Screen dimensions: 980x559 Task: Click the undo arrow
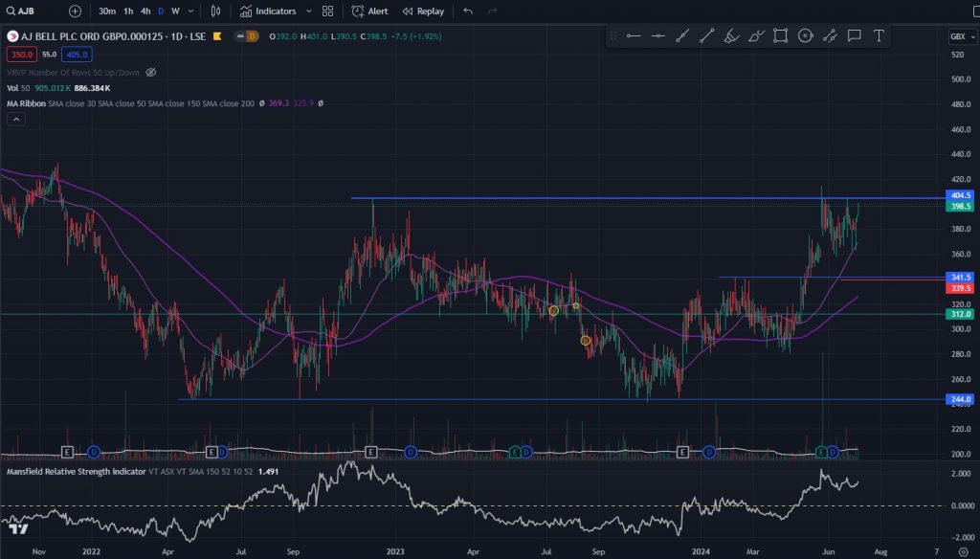468,11
